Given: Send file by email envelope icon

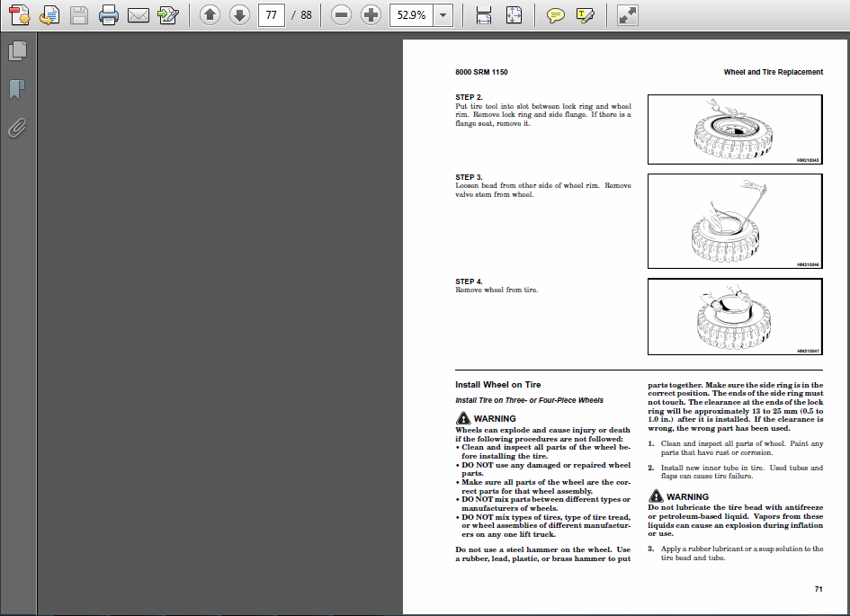Looking at the screenshot, I should tap(139, 15).
